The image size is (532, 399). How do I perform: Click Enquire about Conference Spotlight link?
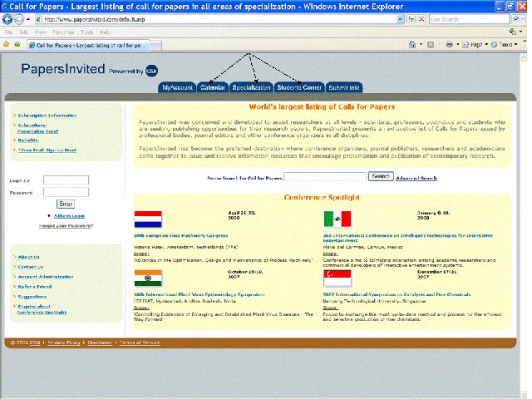point(42,309)
